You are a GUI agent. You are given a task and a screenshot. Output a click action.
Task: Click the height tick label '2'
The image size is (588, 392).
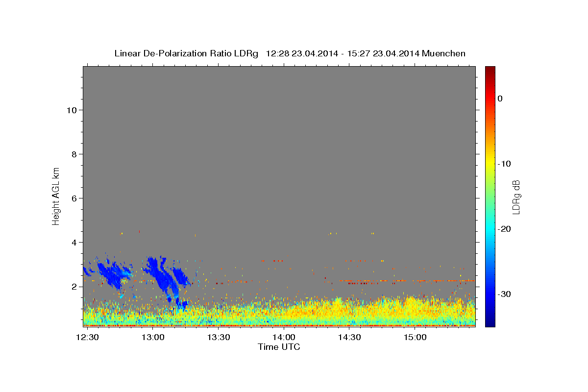pos(74,286)
